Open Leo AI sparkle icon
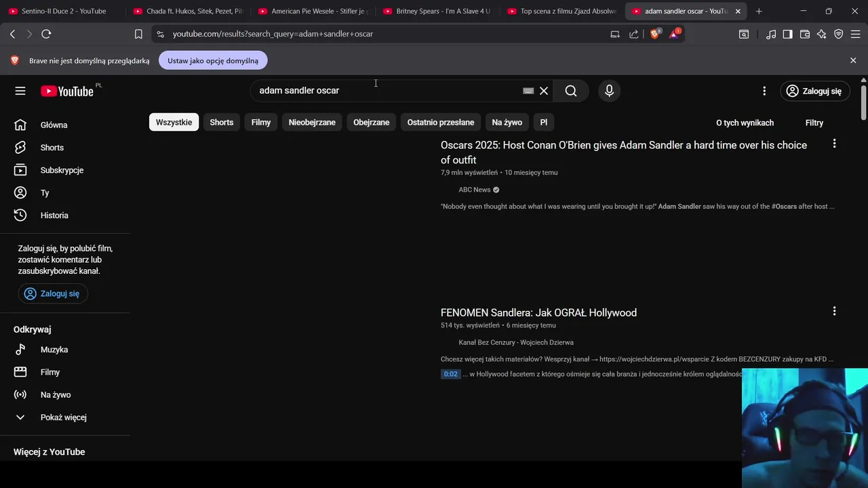Viewport: 868px width, 488px height. (822, 34)
